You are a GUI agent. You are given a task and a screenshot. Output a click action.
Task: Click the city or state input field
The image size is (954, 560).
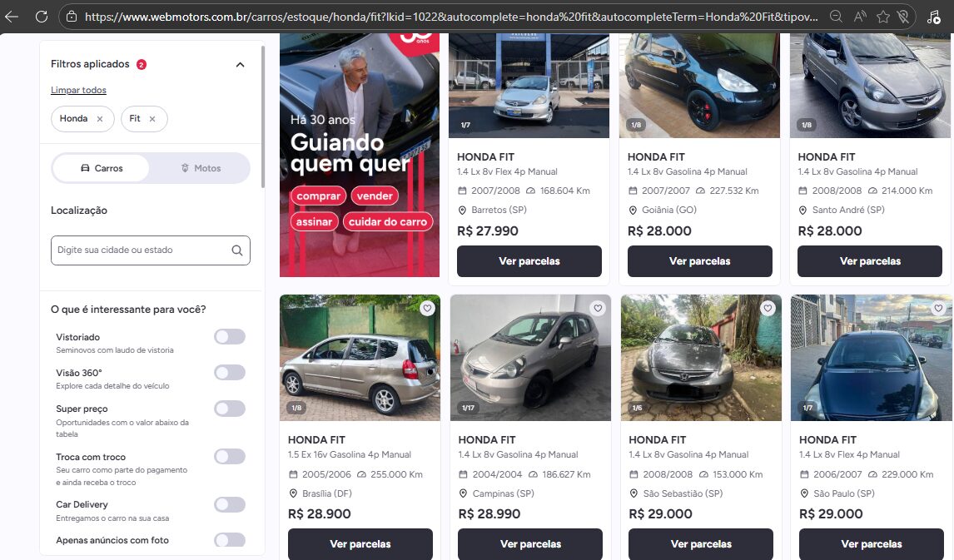click(x=151, y=250)
